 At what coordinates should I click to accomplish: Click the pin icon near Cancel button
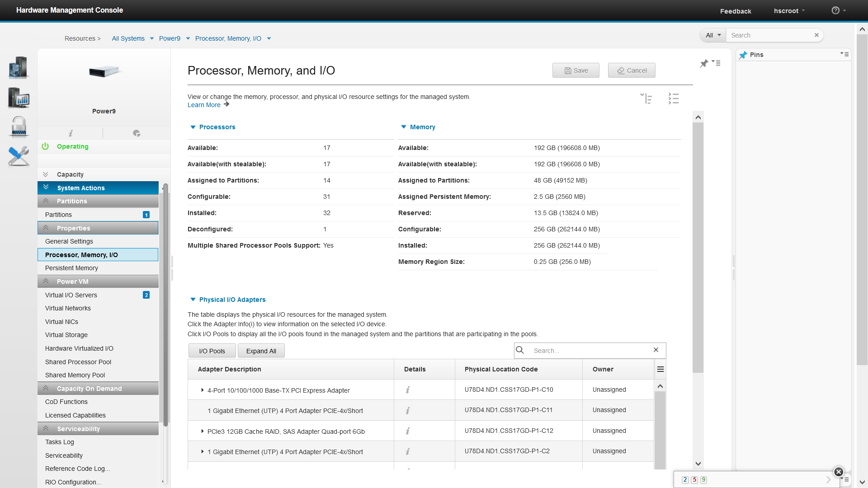[704, 64]
